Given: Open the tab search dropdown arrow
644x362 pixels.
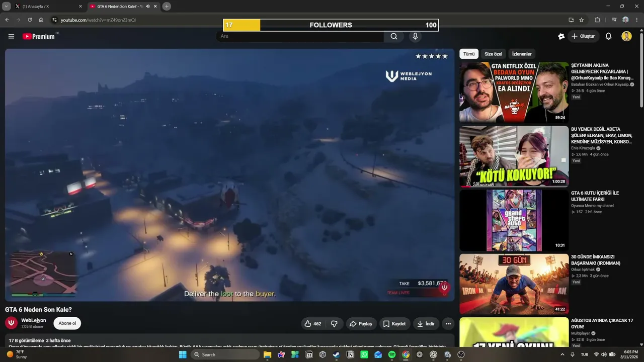Looking at the screenshot, I should click(x=7, y=7).
